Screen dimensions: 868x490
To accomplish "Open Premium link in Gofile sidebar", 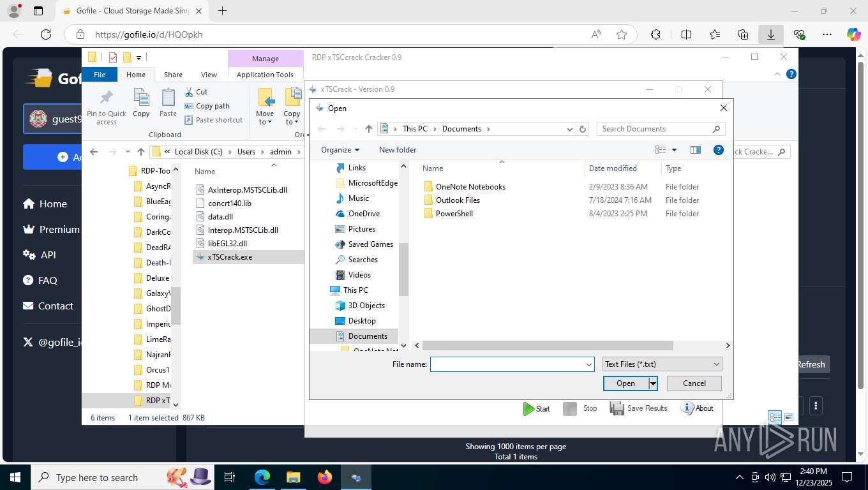I will pyautogui.click(x=51, y=229).
